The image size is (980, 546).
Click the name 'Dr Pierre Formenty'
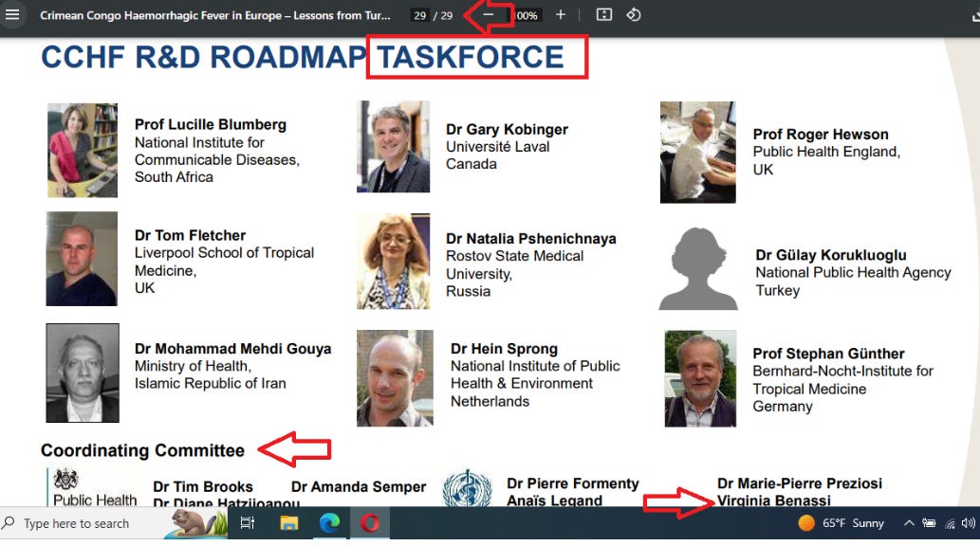tap(573, 483)
